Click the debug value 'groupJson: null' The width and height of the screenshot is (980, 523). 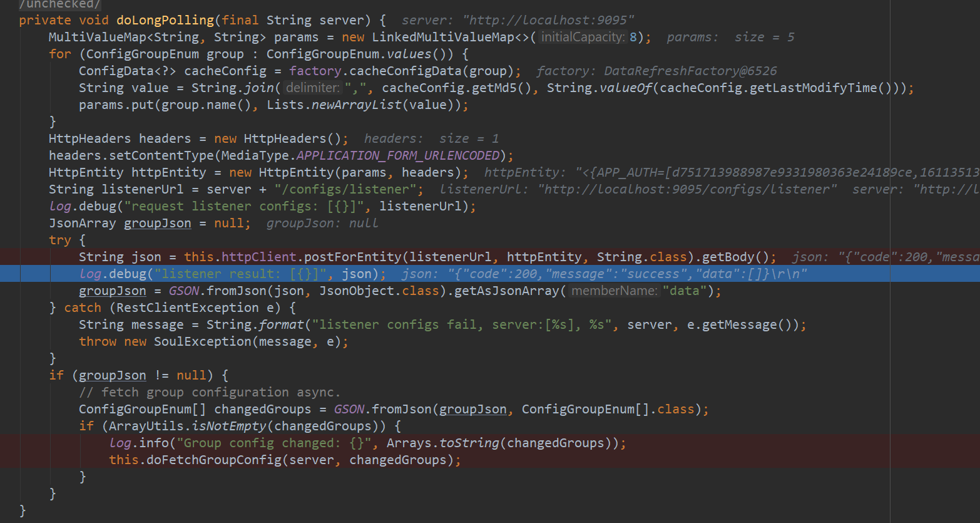click(x=322, y=223)
